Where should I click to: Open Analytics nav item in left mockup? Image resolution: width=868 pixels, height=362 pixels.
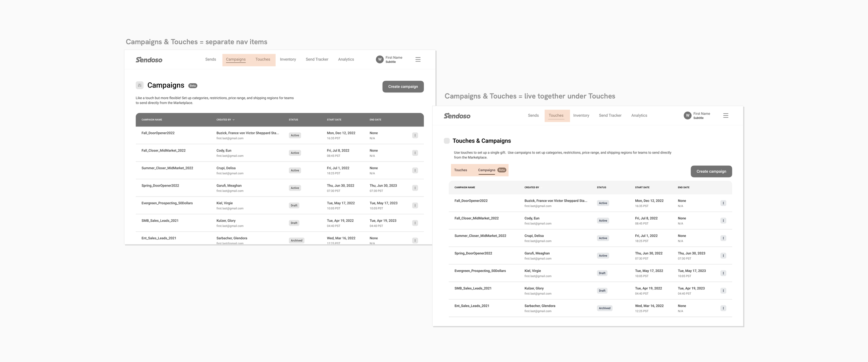[x=346, y=59]
